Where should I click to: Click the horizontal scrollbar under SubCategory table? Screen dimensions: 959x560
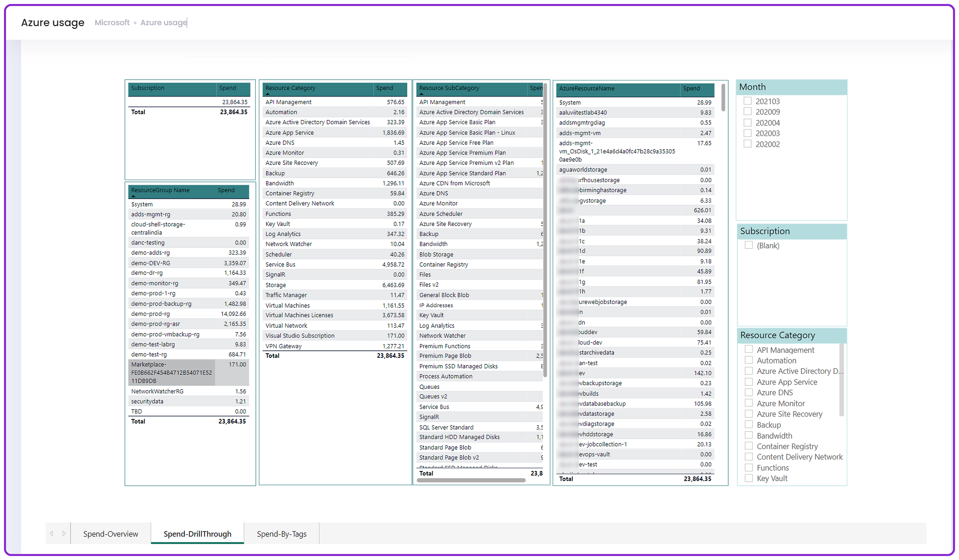coord(471,480)
